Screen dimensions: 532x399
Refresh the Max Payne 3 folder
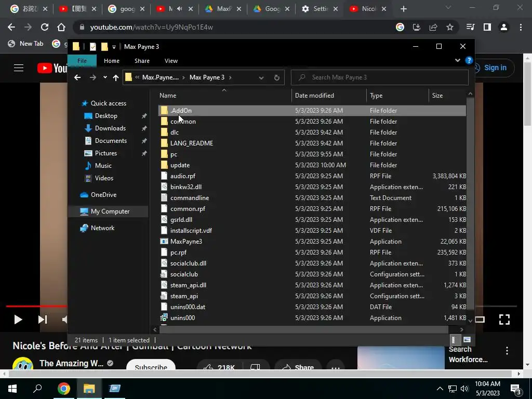(277, 78)
